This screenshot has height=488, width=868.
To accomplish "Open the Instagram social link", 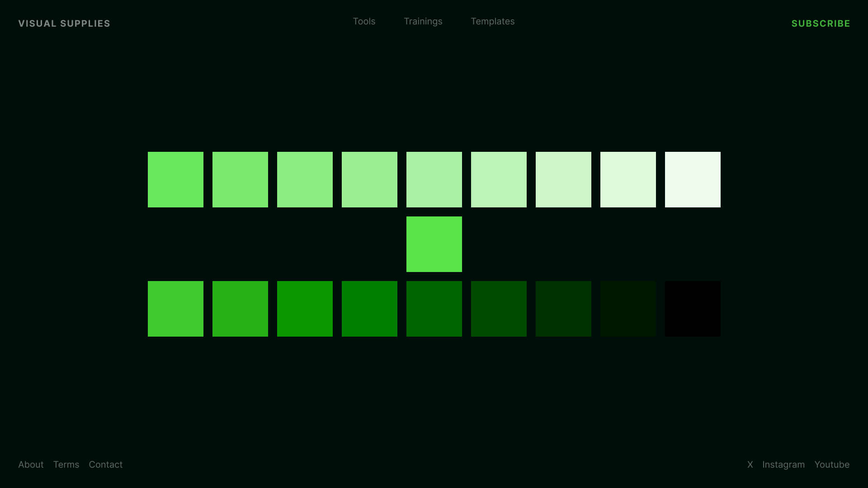I will 783,465.
